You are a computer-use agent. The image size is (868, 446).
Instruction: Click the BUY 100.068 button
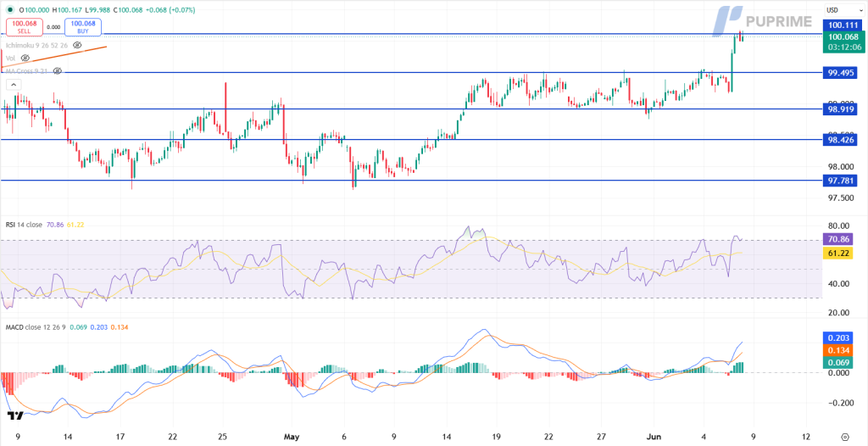pos(83,26)
